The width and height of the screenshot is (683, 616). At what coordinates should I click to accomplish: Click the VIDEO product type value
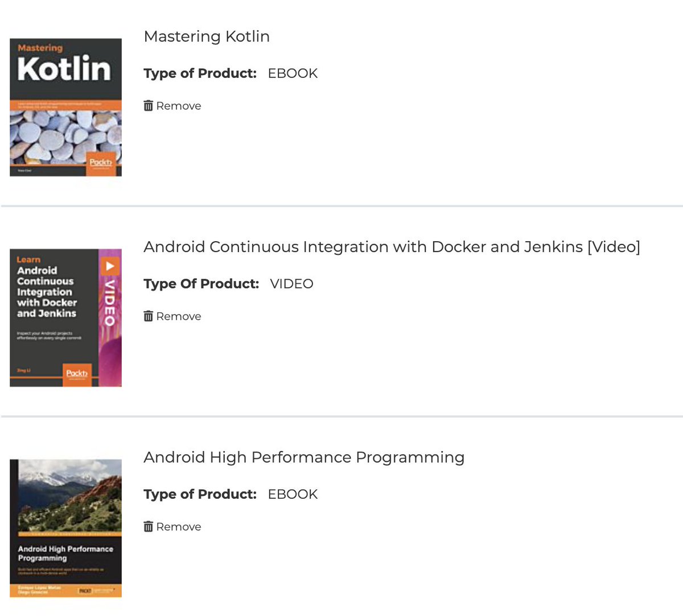291,284
